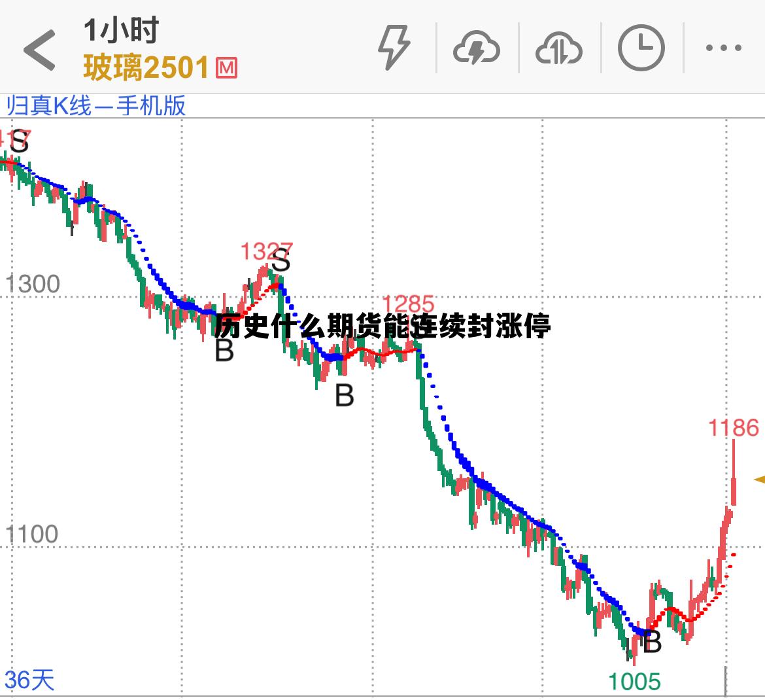The image size is (765, 700).
Task: Tap the 归真K线—手机版 indicator label
Action: click(x=96, y=105)
